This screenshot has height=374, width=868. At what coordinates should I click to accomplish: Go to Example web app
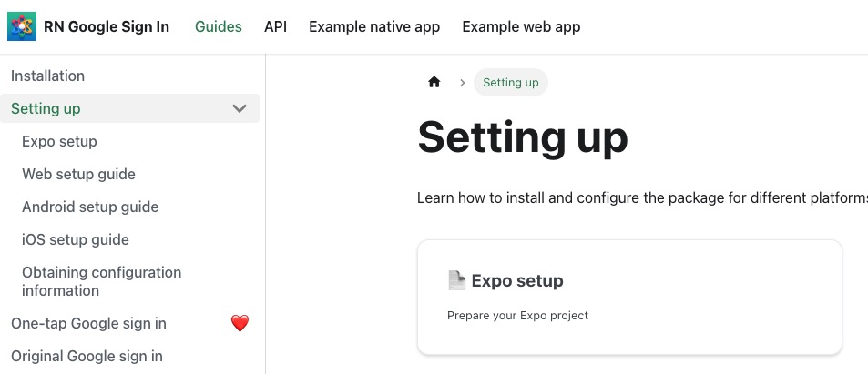[521, 26]
